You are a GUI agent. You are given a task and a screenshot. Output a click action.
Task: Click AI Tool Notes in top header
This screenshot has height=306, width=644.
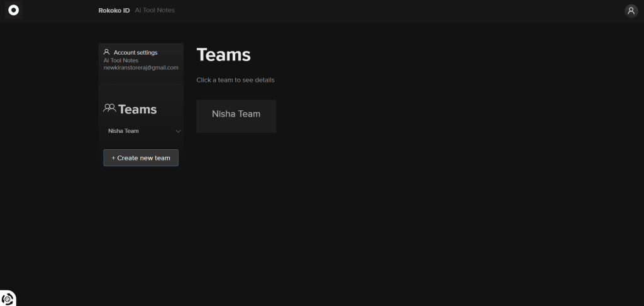(x=155, y=11)
